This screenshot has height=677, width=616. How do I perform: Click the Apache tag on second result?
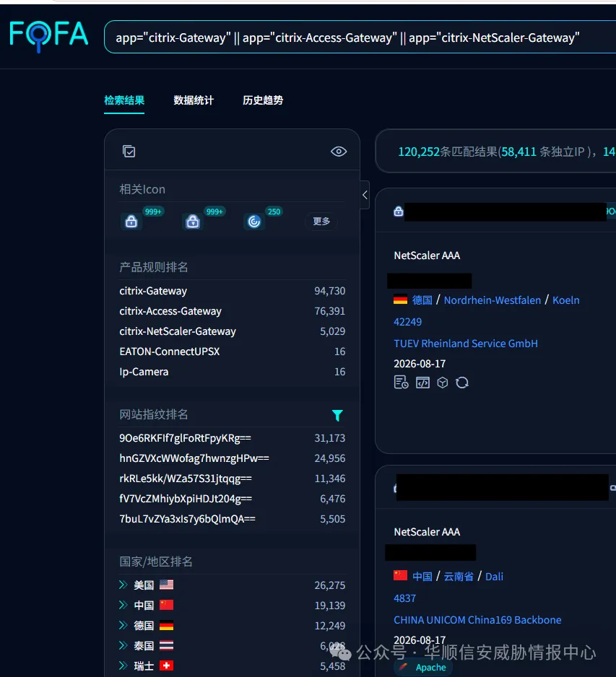tap(423, 668)
